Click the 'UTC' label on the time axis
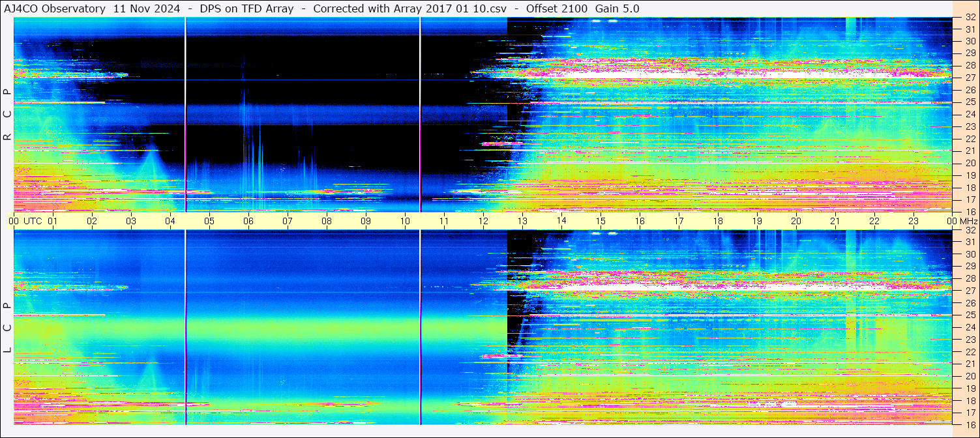The width and height of the screenshot is (980, 438). (33, 221)
